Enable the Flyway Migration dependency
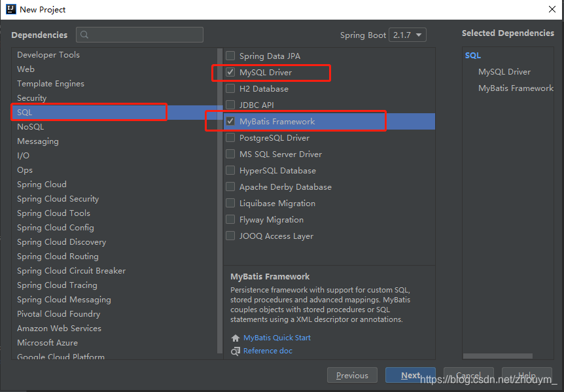Image resolution: width=564 pixels, height=392 pixels. [230, 220]
